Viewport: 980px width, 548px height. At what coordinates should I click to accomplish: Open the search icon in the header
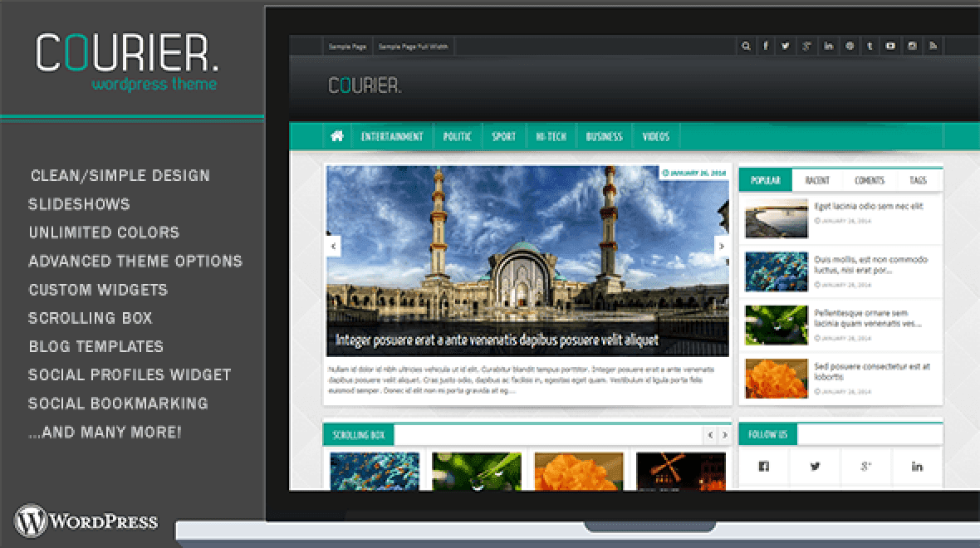746,46
